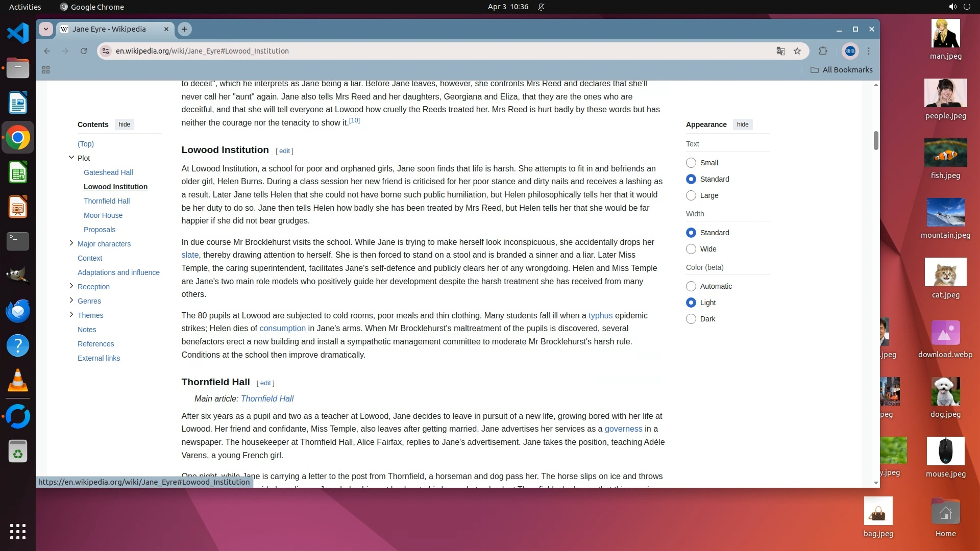Screen dimensions: 980x551
Task: Launch Visual Studio Code from the dock
Action: [18, 34]
